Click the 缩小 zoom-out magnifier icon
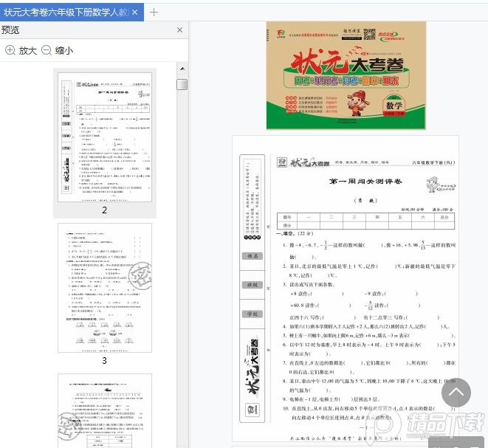488x448 pixels. [x=47, y=50]
